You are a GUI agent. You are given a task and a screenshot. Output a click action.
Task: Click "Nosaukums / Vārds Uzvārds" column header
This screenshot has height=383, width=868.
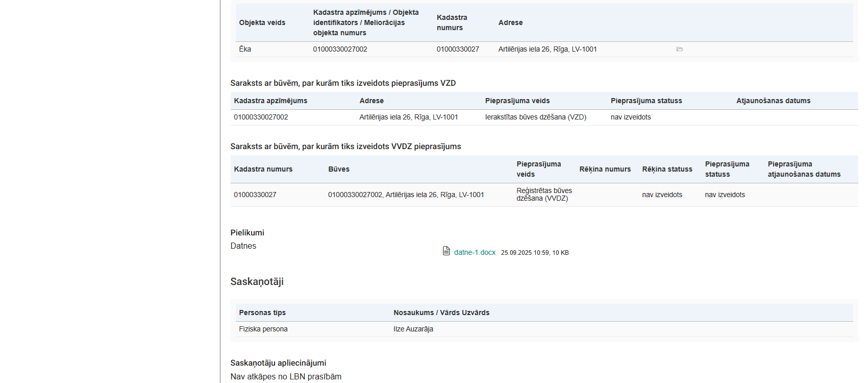(x=441, y=313)
